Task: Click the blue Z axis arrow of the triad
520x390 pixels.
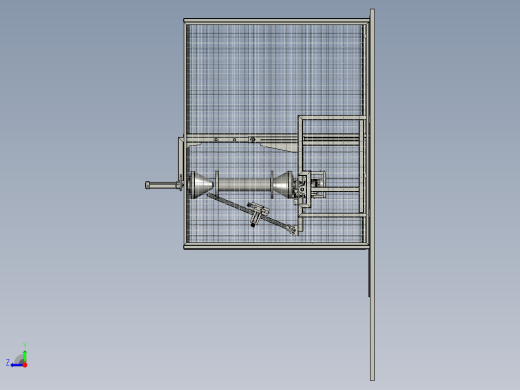Action: [x=16, y=365]
